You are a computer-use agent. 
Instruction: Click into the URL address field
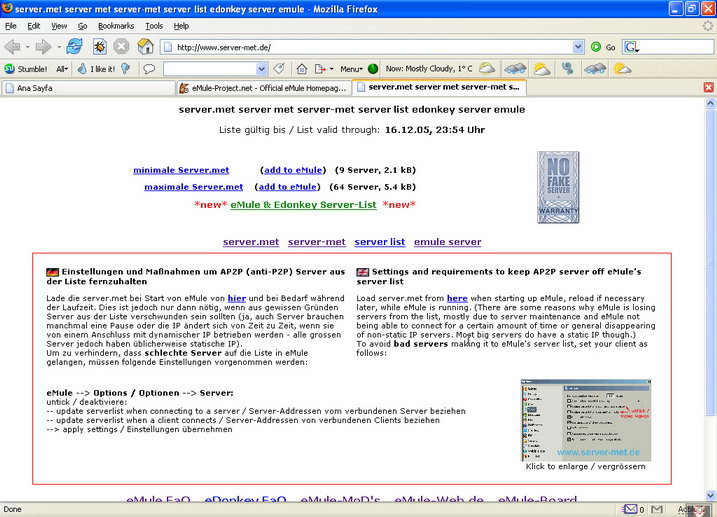point(373,47)
